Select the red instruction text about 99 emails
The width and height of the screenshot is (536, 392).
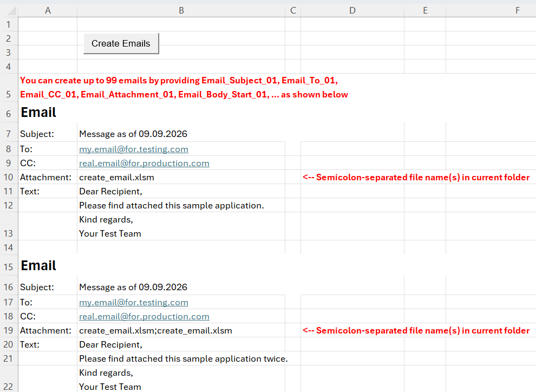click(x=184, y=88)
